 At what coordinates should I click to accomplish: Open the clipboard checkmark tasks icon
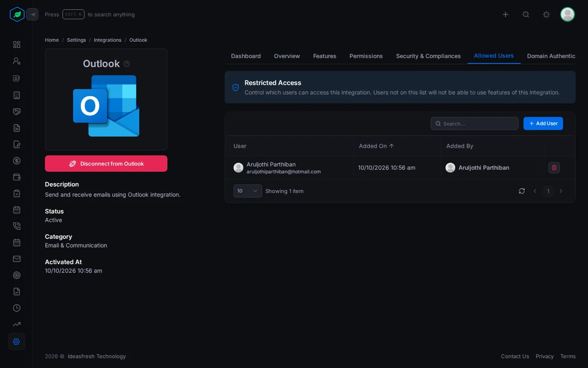tap(17, 193)
